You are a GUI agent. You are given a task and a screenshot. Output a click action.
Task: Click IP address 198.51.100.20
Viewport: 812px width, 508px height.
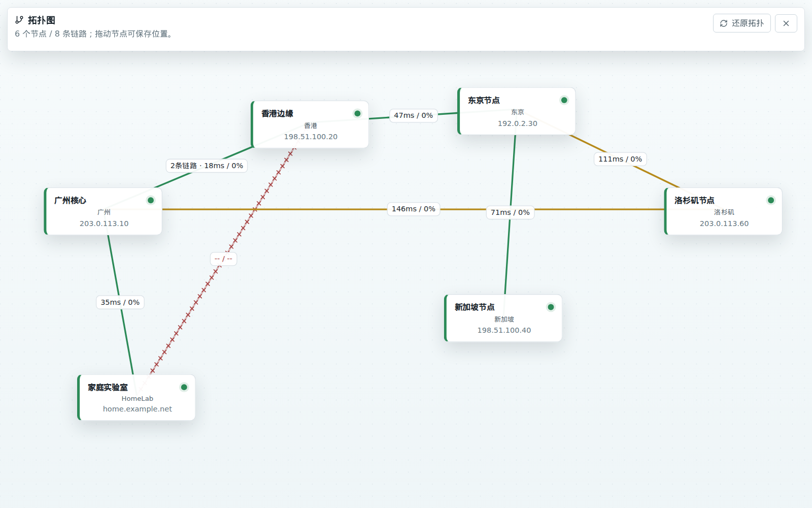(x=311, y=137)
